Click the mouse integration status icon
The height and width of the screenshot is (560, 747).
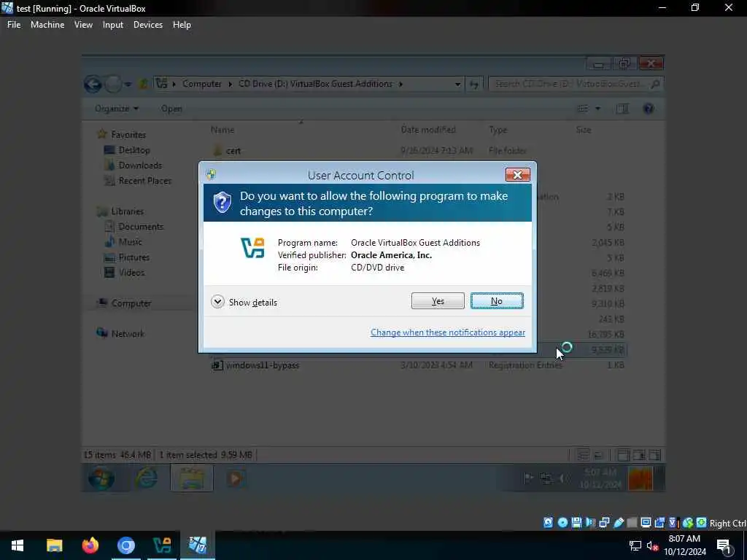coord(687,522)
